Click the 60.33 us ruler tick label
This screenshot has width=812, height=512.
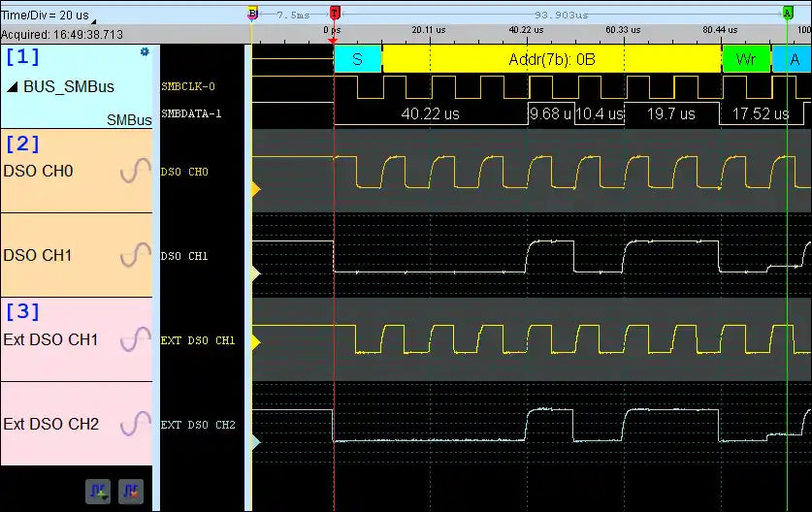[623, 30]
